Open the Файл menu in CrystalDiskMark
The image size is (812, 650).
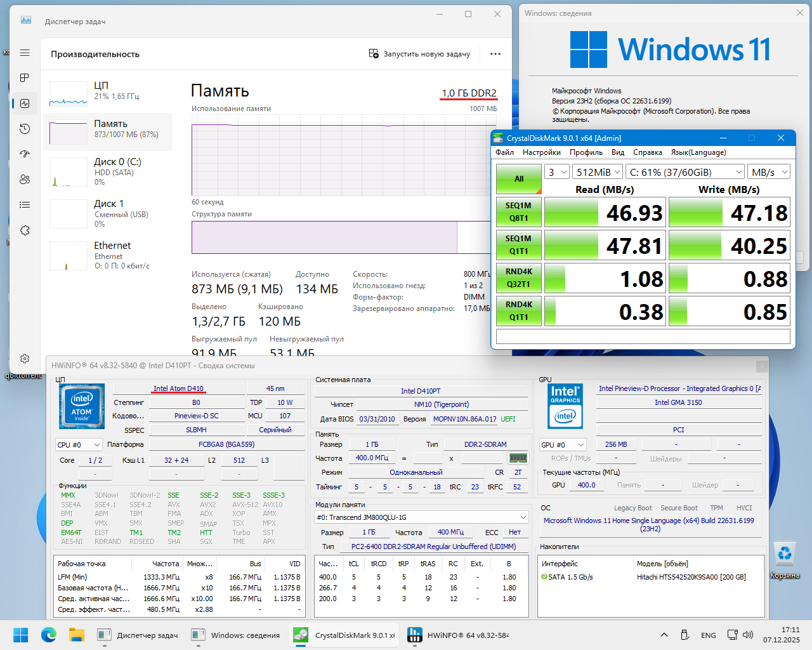[x=505, y=152]
